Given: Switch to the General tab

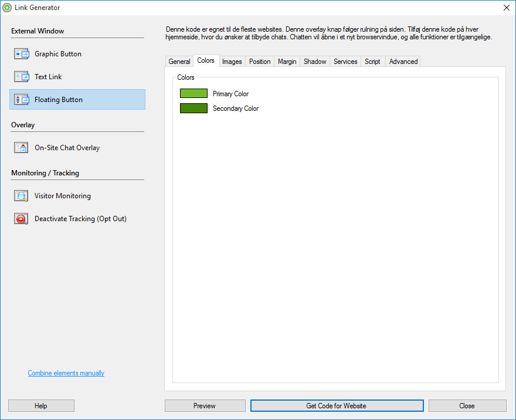Looking at the screenshot, I should click(x=179, y=62).
